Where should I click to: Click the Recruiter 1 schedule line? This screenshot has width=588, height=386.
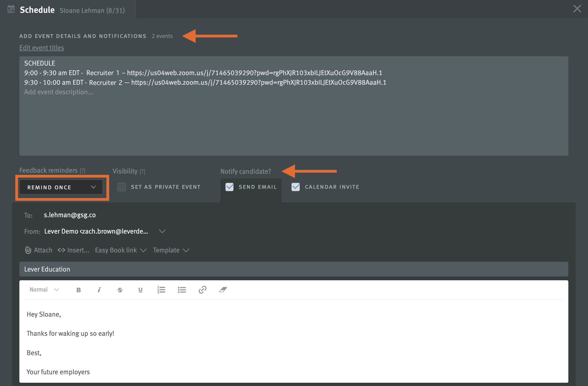(x=203, y=73)
